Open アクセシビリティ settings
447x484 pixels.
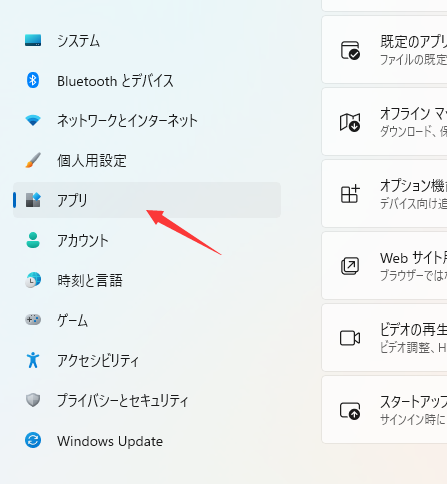point(147,360)
